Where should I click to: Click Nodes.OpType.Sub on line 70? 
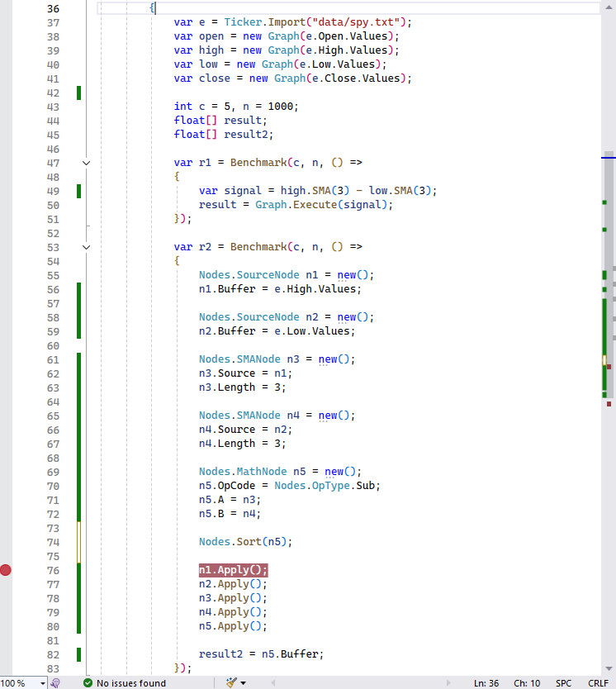pos(325,486)
